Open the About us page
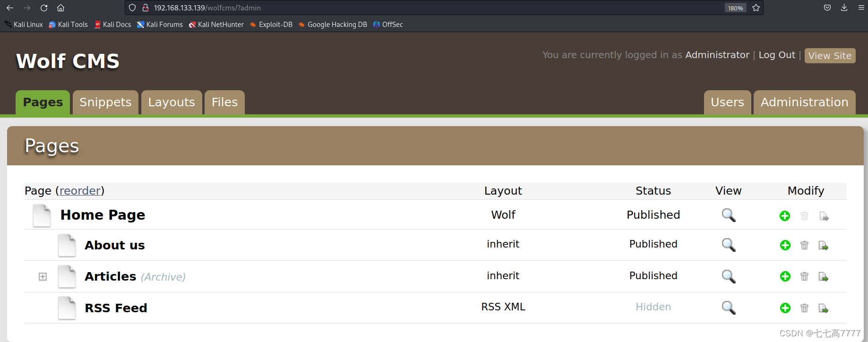The width and height of the screenshot is (868, 342). [115, 245]
